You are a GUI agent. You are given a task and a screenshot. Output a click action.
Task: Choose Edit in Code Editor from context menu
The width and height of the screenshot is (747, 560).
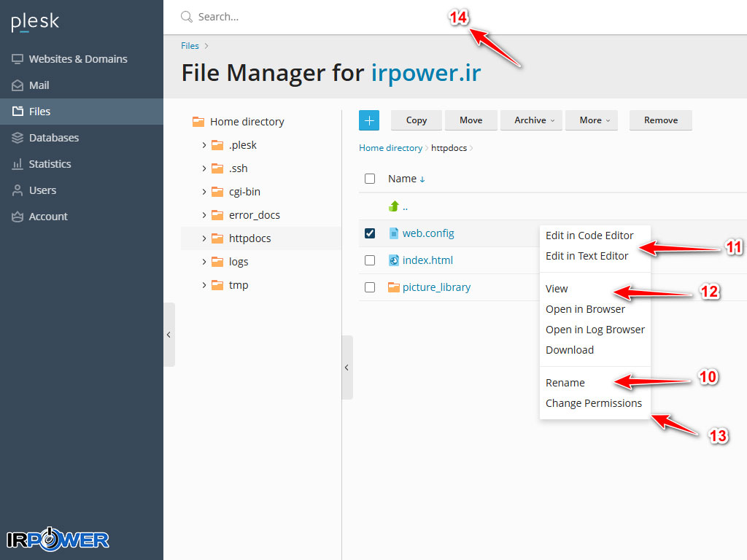(589, 236)
